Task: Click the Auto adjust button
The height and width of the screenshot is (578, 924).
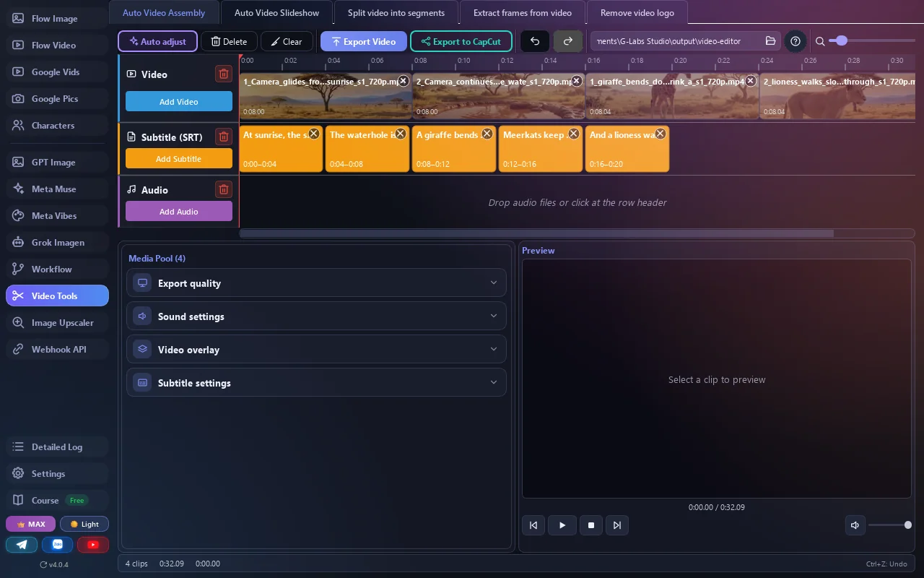Action: 157,41
